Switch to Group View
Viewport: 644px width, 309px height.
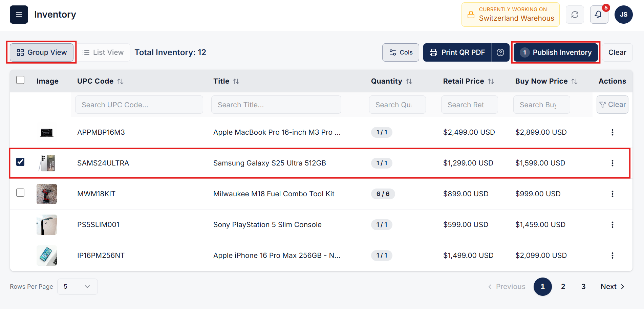click(x=42, y=52)
